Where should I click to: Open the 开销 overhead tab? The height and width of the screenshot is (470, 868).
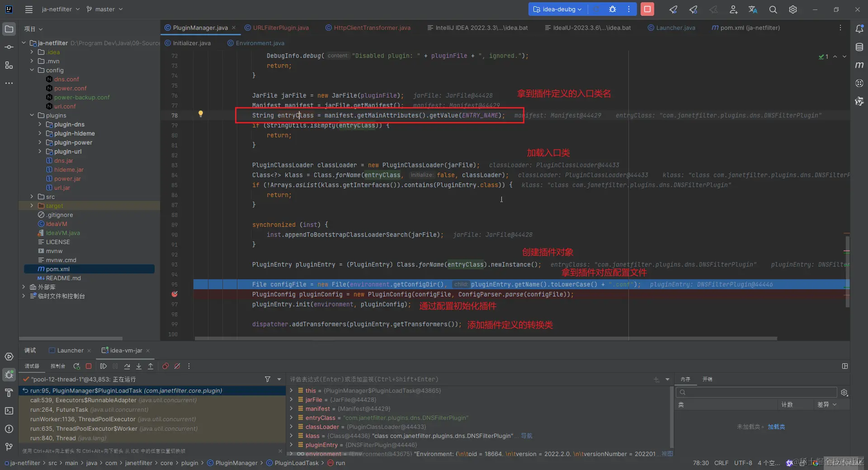[x=708, y=379]
